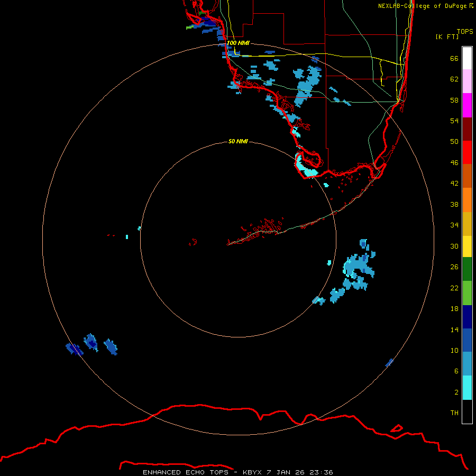This screenshot has width=476, height=476.
Task: Click the 50 NMI range ring label
Action: tap(238, 141)
